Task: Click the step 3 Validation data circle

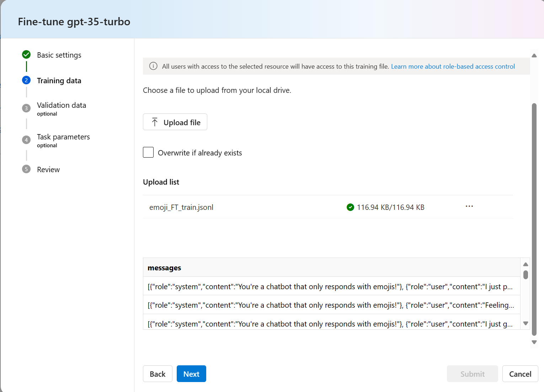Action: (x=26, y=108)
